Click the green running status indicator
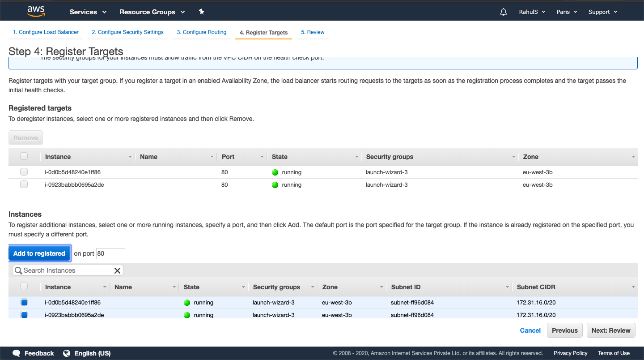Image resolution: width=644 pixels, height=360 pixels. click(x=275, y=172)
